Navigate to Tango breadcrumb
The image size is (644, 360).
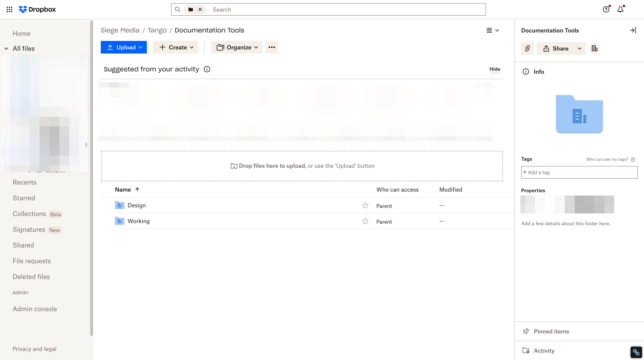(157, 30)
